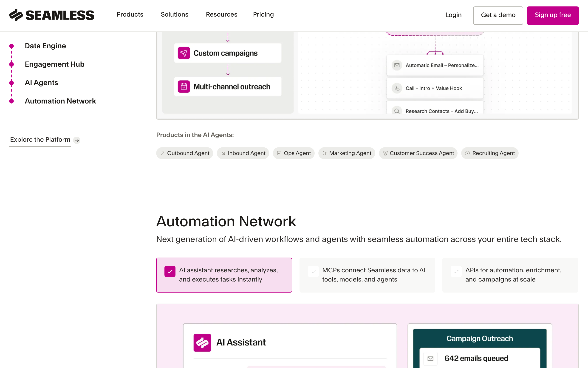Select the APIs for automation card

(510, 275)
